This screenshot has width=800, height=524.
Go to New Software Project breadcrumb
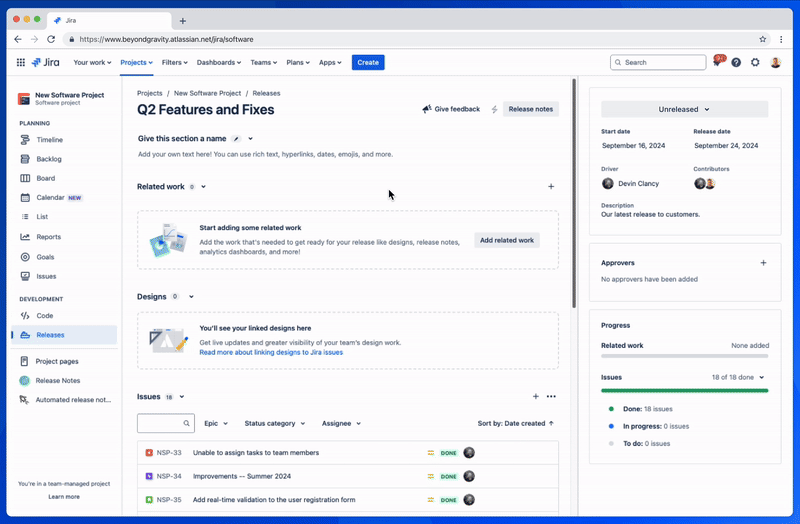[207, 93]
